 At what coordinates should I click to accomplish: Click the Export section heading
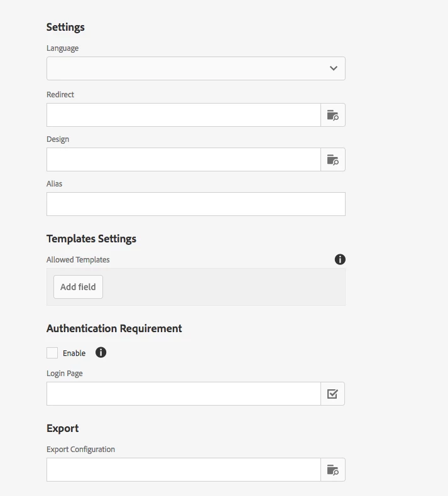[62, 428]
